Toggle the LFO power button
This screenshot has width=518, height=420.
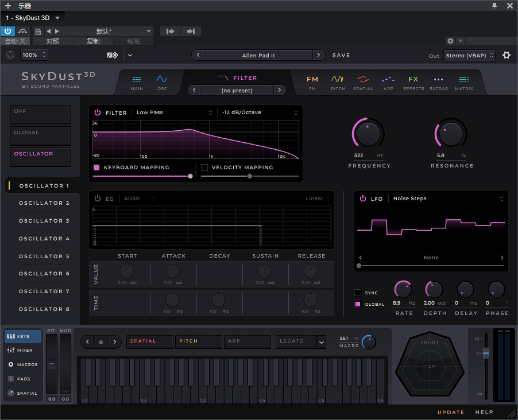click(x=363, y=199)
